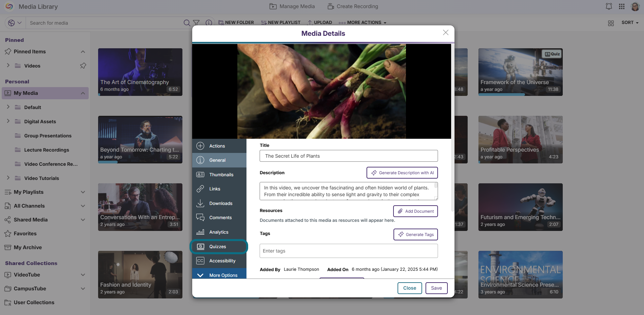Open the Sort dropdown
Screen dimensions: 644x315
[630, 23]
